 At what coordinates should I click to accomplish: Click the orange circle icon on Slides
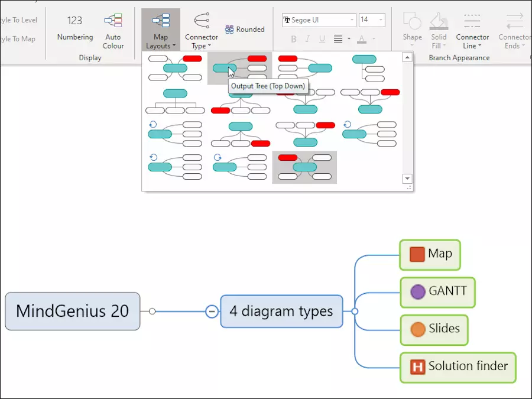coord(417,329)
